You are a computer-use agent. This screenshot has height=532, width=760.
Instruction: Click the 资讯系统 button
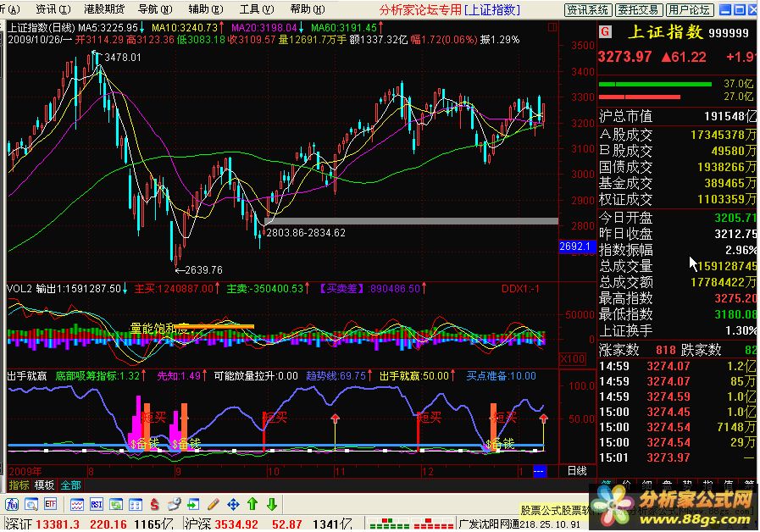coord(588,9)
